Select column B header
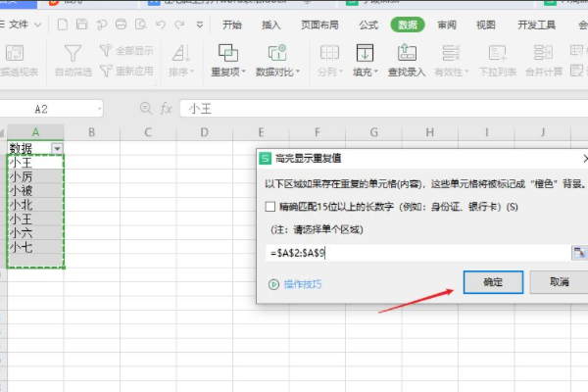 pos(91,132)
